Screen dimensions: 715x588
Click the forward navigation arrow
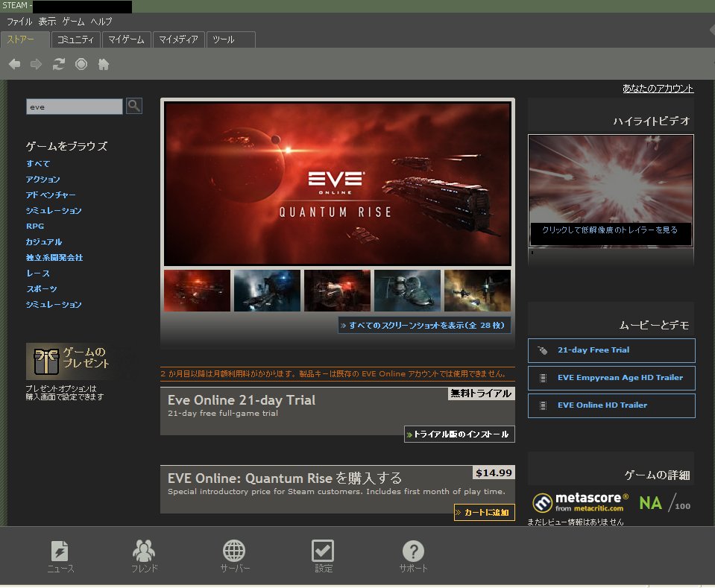[x=36, y=65]
